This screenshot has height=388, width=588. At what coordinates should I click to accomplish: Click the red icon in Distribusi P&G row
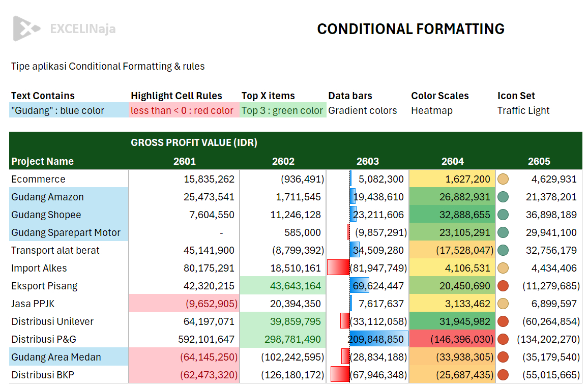click(503, 339)
